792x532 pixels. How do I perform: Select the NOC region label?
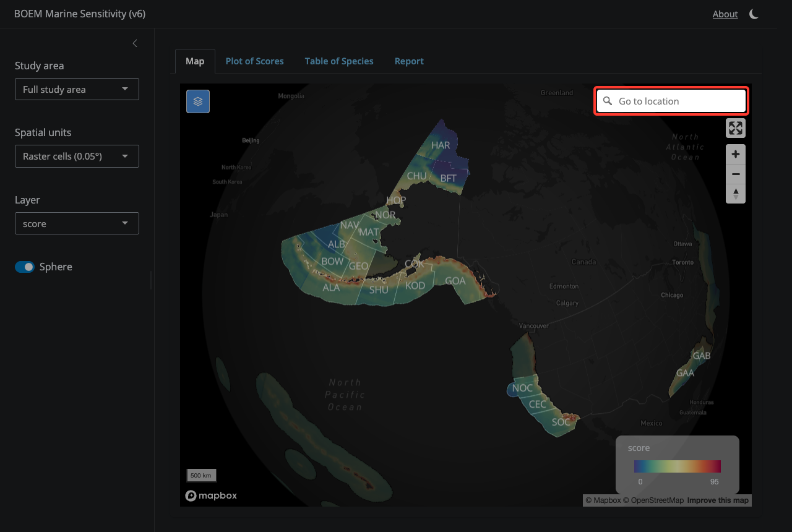[522, 388]
